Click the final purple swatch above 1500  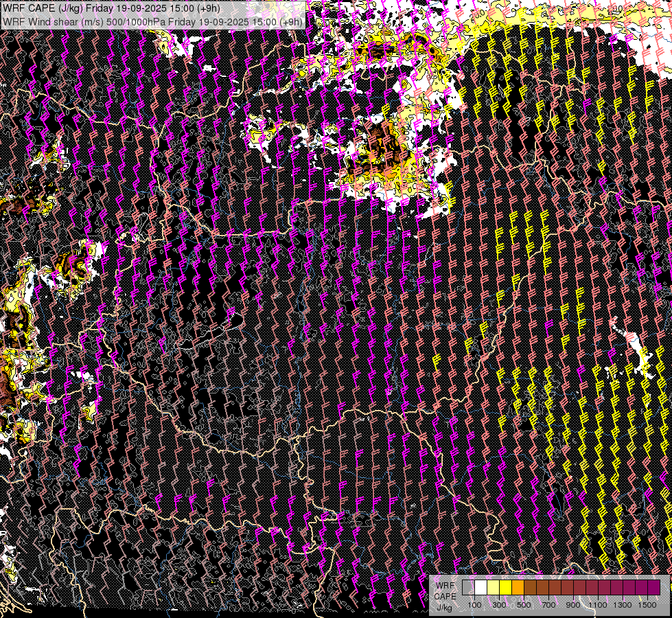point(654,587)
